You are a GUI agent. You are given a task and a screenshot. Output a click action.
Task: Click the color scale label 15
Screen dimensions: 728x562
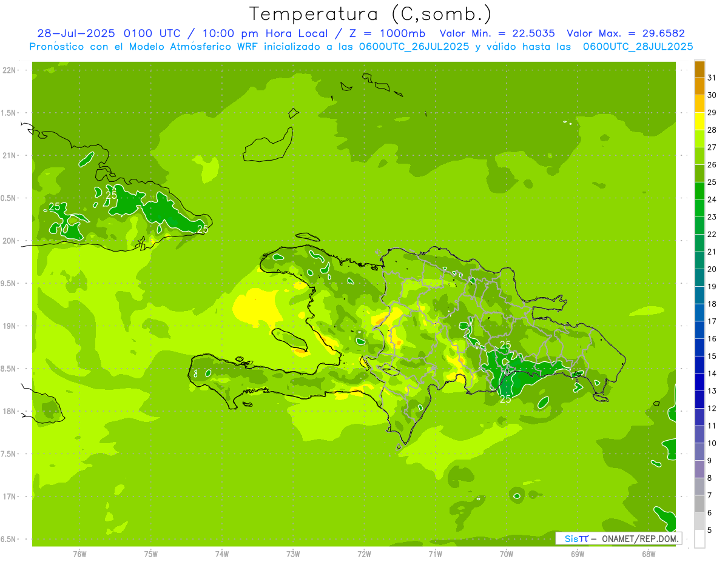(x=712, y=356)
